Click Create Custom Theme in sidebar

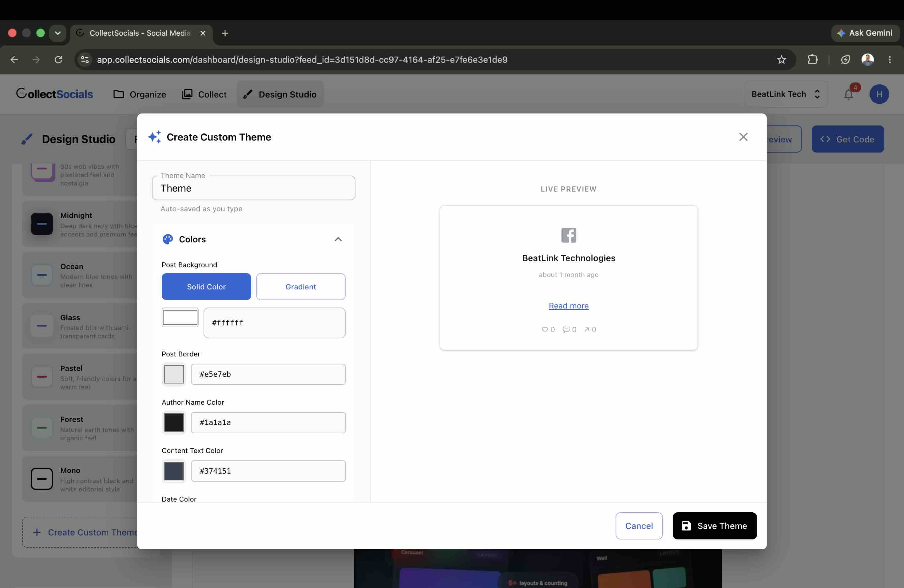[x=80, y=532]
